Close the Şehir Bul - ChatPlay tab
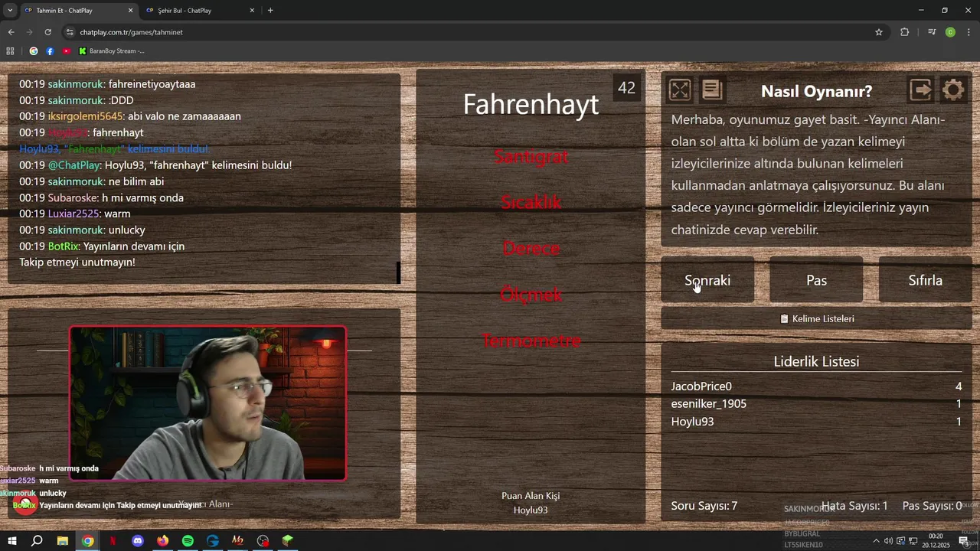 pos(252,11)
